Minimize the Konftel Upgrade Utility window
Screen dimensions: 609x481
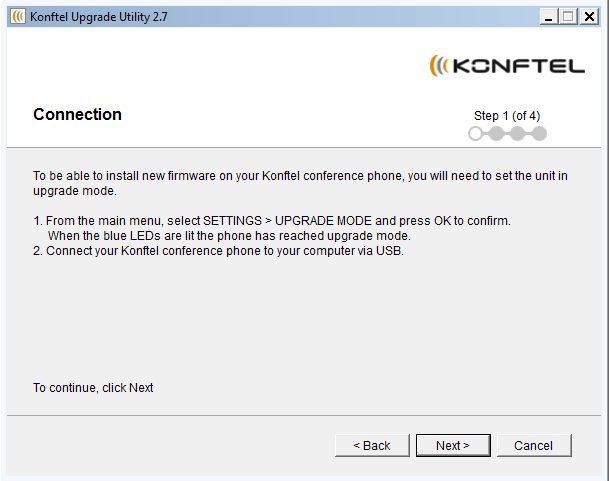click(x=548, y=17)
